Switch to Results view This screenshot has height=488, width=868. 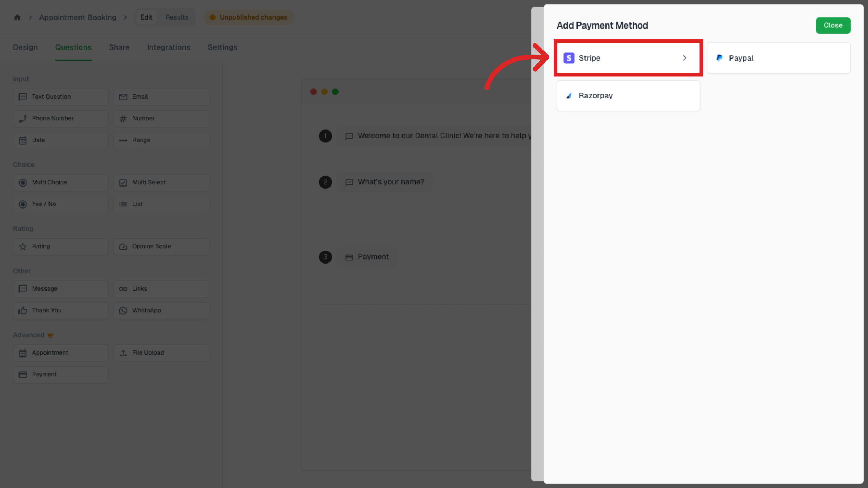tap(177, 17)
